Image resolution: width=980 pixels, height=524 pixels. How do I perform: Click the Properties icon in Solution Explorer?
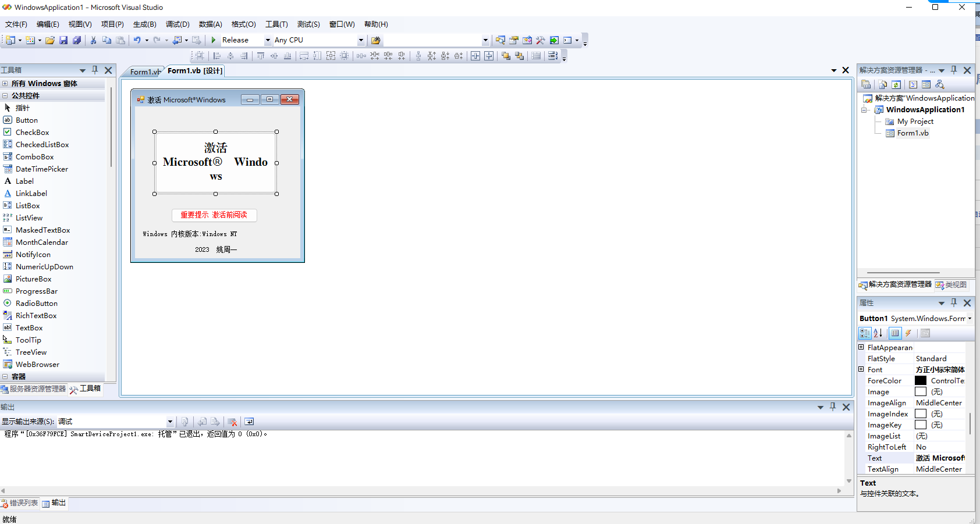(866, 84)
